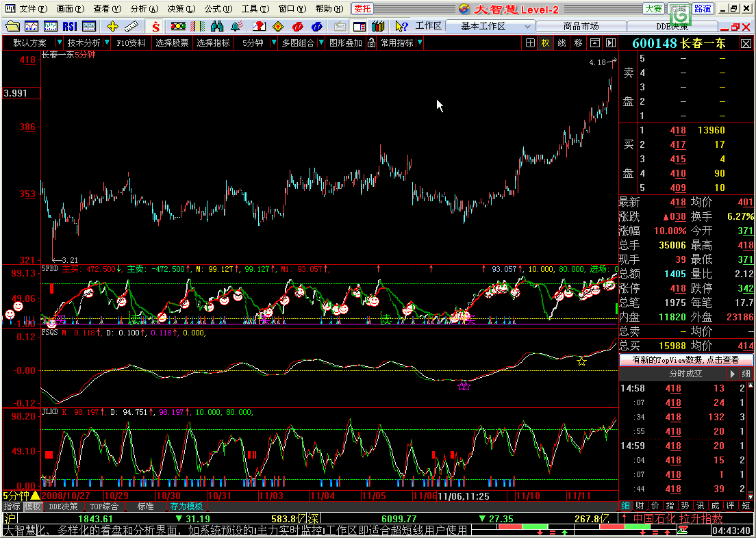Click the skip-to-end arrow icon
The image size is (756, 538).
[x=611, y=43]
